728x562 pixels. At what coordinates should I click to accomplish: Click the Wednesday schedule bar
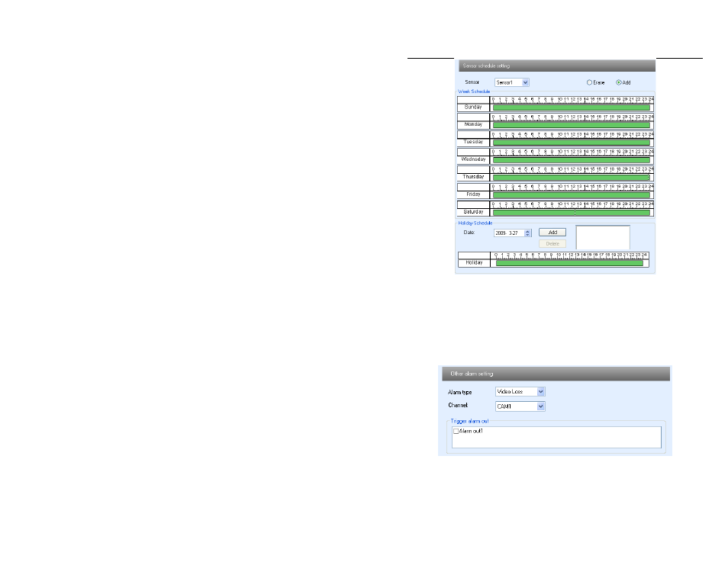pos(571,160)
